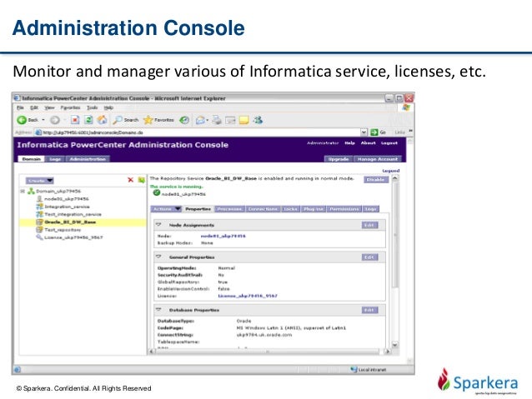Open the Favorites menu in the menu bar
Image resolution: width=532 pixels, height=399 pixels.
70,107
